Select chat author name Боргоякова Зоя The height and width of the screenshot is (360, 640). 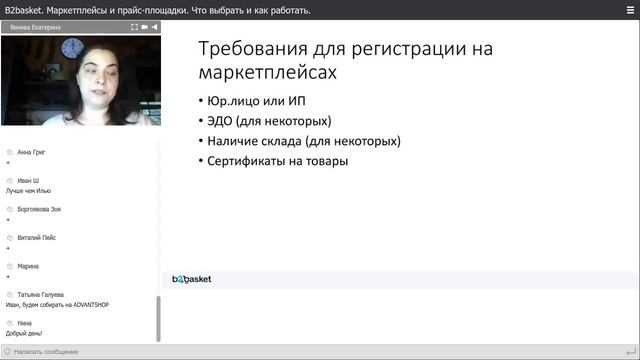click(x=39, y=209)
